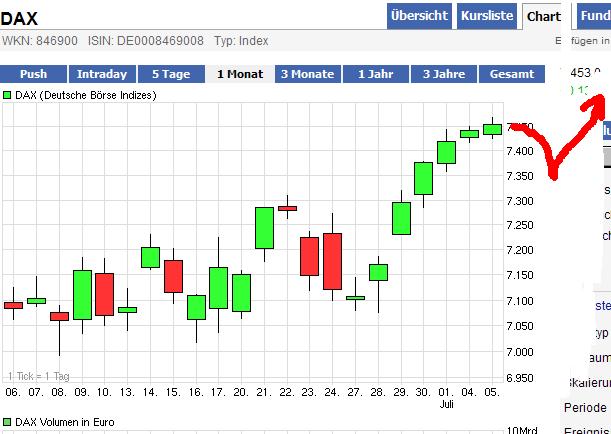Click the DAX Volumen legend square
This screenshot has height=434, width=611.
click(x=7, y=422)
